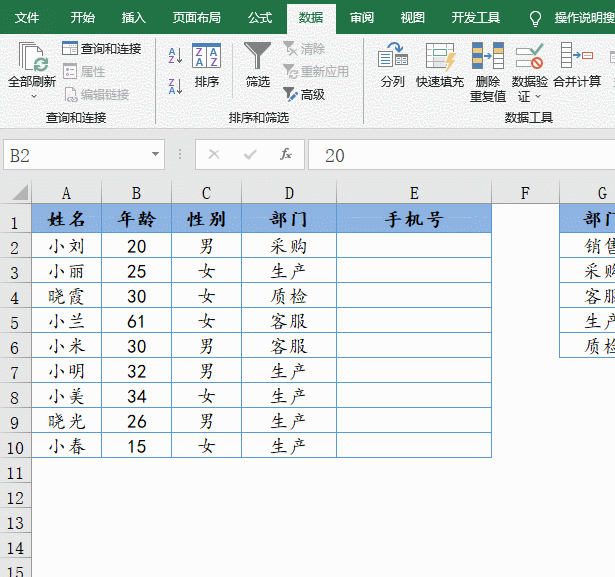The width and height of the screenshot is (615, 577).
Task: Click the Properties (属性) button
Action: tap(84, 71)
